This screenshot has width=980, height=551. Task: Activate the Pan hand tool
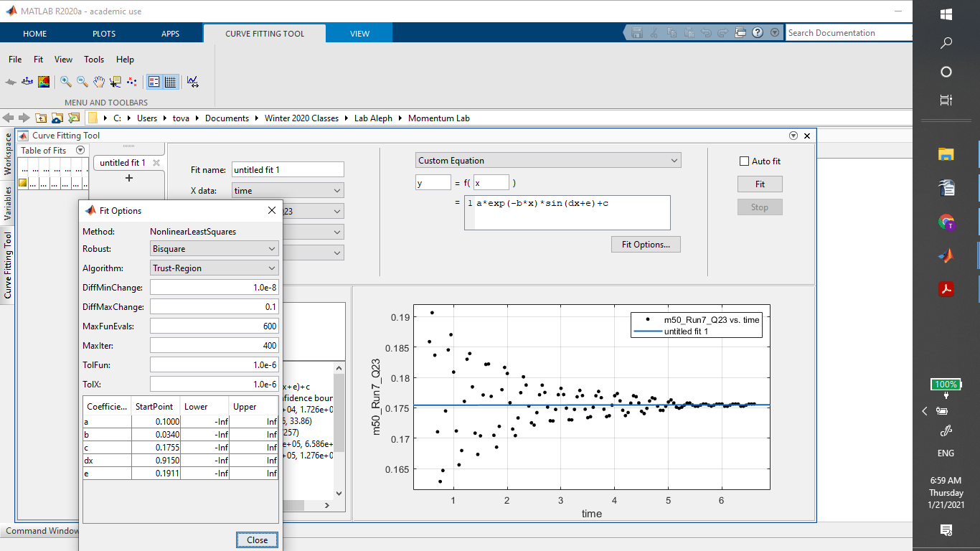[98, 81]
